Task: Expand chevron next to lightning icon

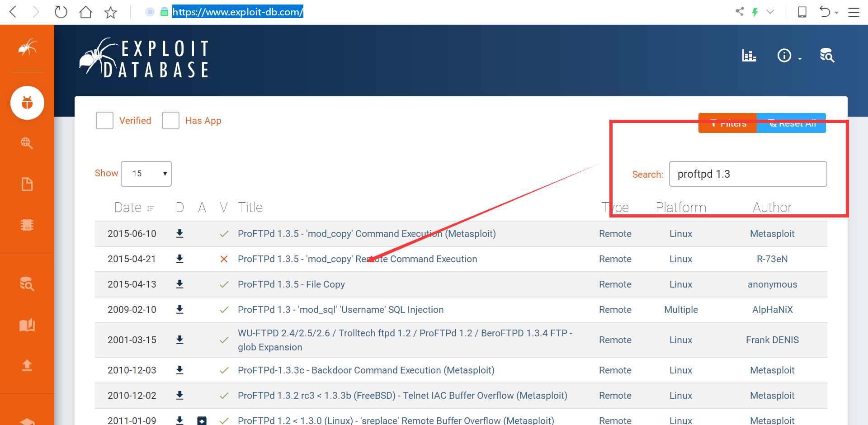Action: pos(770,12)
